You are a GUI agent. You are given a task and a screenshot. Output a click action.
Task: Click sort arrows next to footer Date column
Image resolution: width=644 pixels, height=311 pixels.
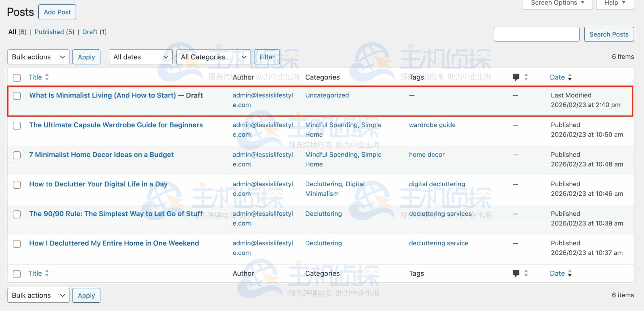(x=570, y=273)
